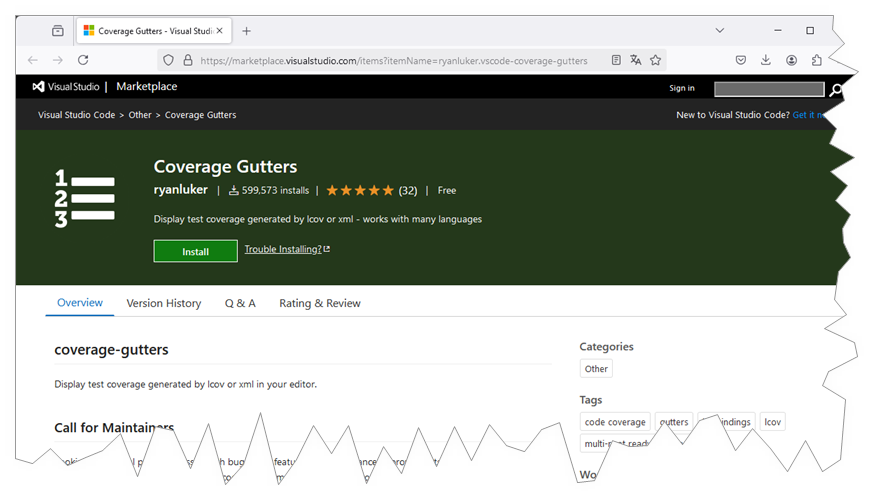Go to the Marketplace home link
874x501 pixels.
(x=147, y=86)
